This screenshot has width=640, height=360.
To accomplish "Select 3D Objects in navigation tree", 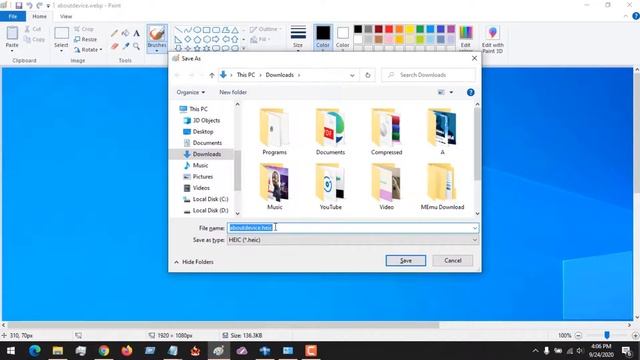I will (x=206, y=120).
